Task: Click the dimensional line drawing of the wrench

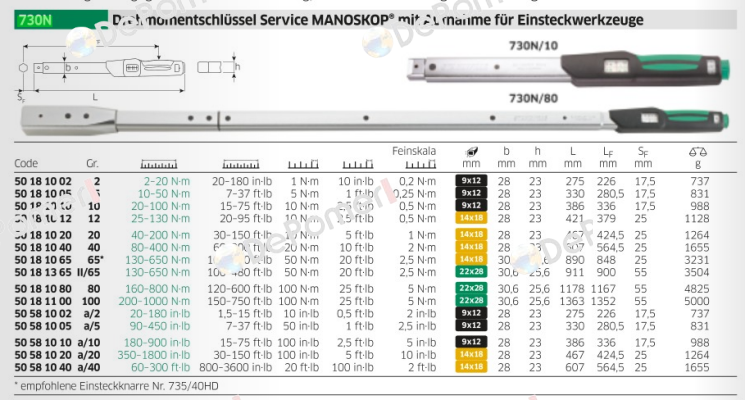Action: tap(128, 71)
